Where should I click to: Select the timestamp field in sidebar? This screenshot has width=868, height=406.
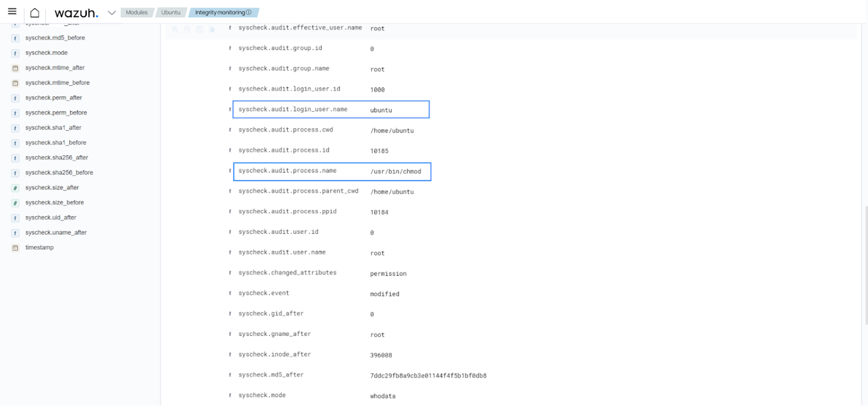(39, 247)
